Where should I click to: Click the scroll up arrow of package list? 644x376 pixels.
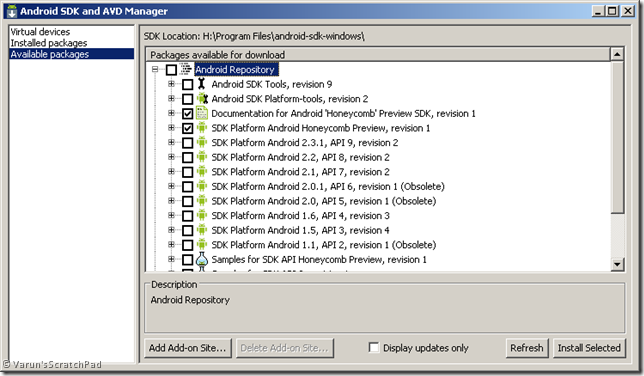[x=617, y=54]
